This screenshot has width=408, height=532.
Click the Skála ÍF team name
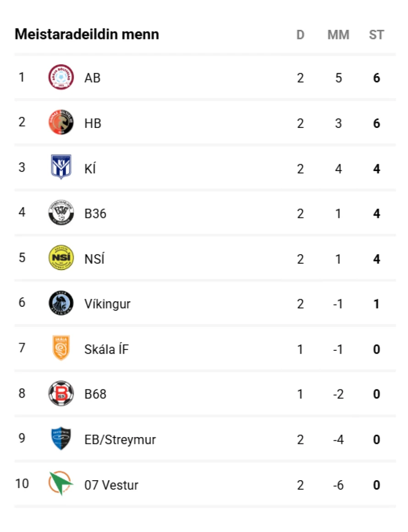coord(107,349)
